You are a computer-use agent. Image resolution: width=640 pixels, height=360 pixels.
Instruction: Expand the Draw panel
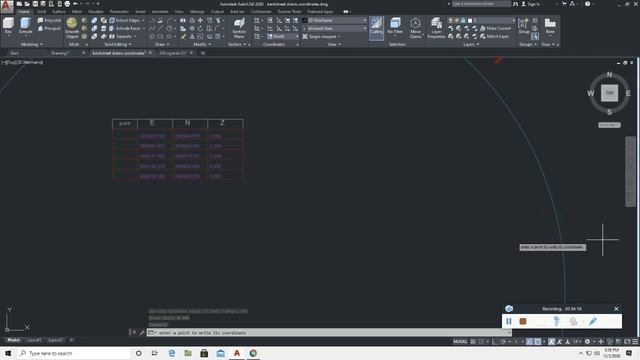click(x=162, y=44)
